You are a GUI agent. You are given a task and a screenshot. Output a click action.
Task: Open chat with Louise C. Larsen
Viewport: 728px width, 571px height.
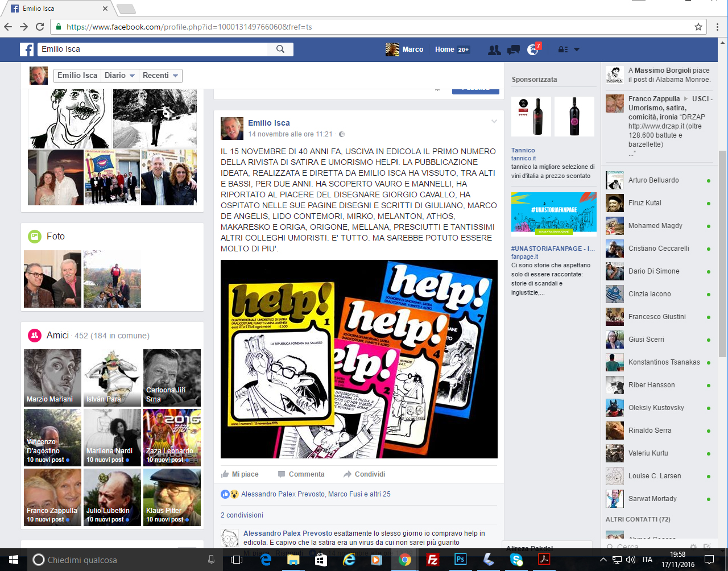click(658, 476)
